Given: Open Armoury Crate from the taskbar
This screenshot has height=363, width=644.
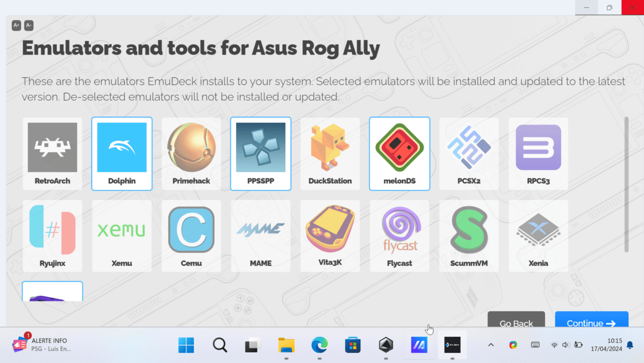Looking at the screenshot, I should click(x=386, y=345).
